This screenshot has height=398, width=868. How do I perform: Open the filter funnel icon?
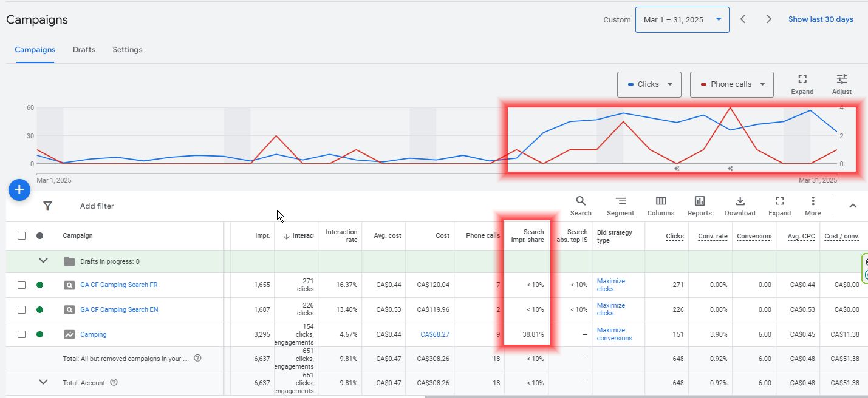(x=47, y=206)
